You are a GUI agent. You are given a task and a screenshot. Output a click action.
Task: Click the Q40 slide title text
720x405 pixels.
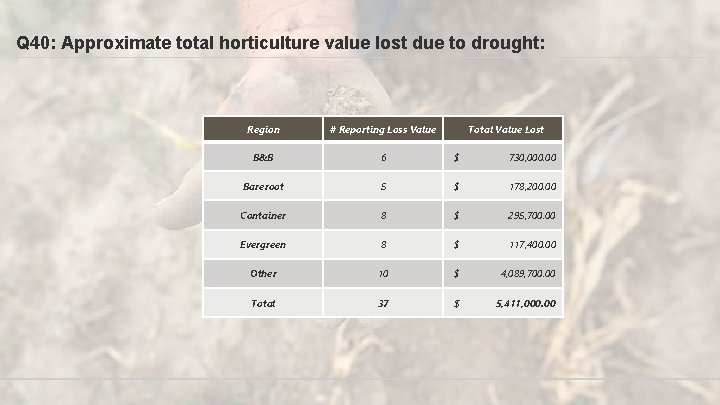[x=282, y=44]
